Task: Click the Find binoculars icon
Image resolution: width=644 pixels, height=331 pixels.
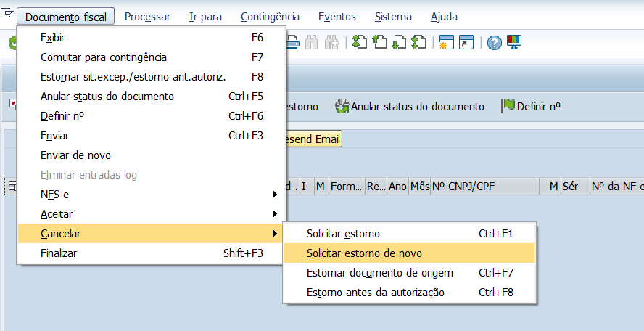Action: tap(312, 42)
